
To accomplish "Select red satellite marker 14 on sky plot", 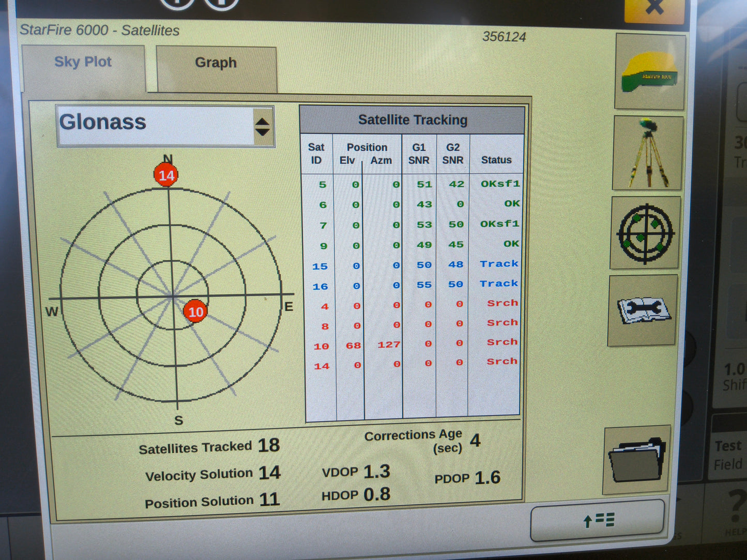I will pos(166,175).
